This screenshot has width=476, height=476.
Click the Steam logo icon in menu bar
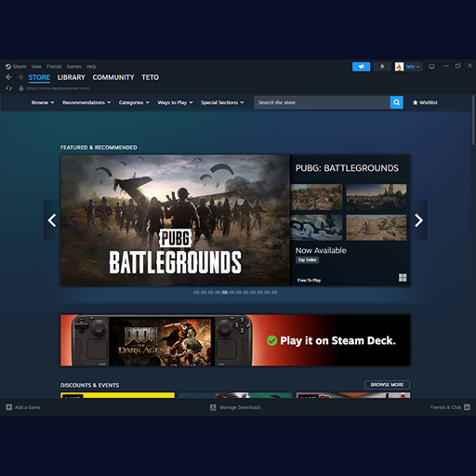click(x=8, y=67)
